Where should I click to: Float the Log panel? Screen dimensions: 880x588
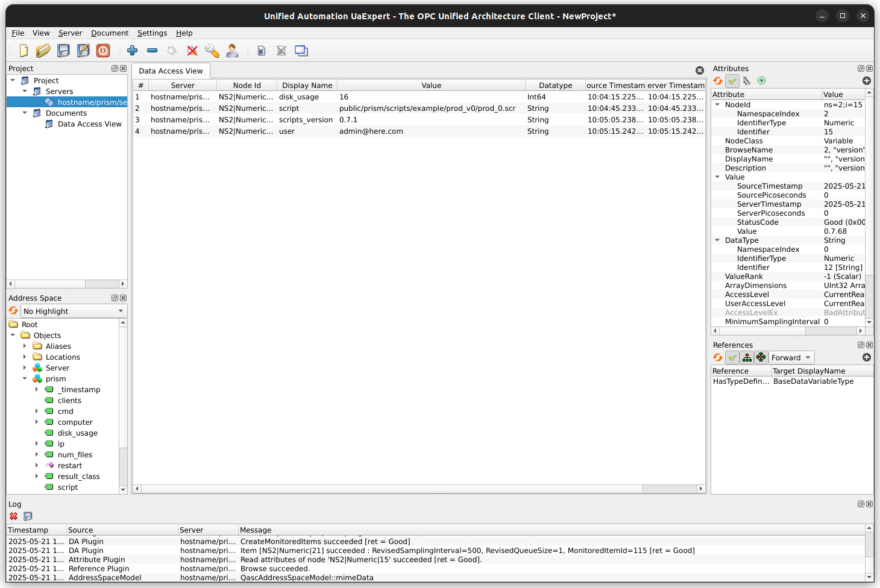[x=861, y=504]
